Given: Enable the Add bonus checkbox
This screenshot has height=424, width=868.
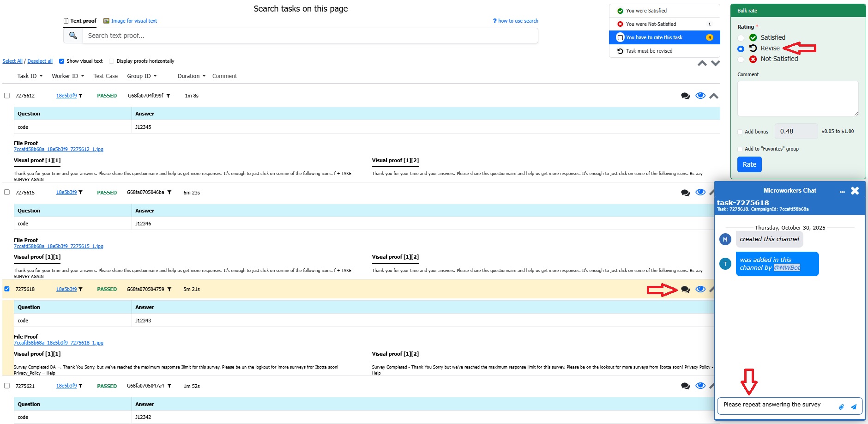Looking at the screenshot, I should click(x=740, y=132).
